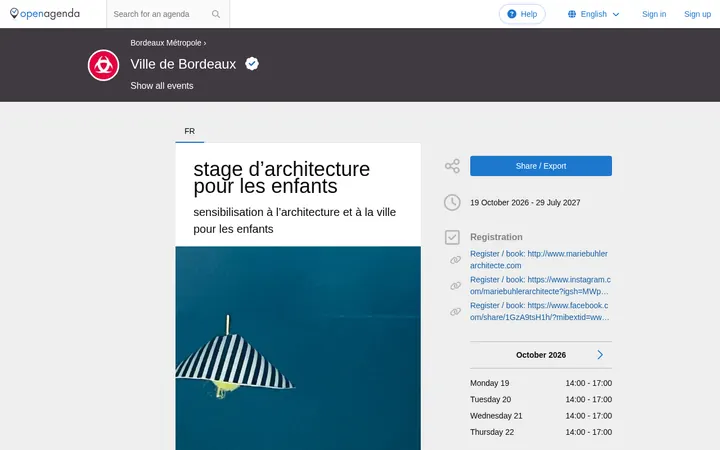Click the clock icon beside the dates

pyautogui.click(x=452, y=202)
